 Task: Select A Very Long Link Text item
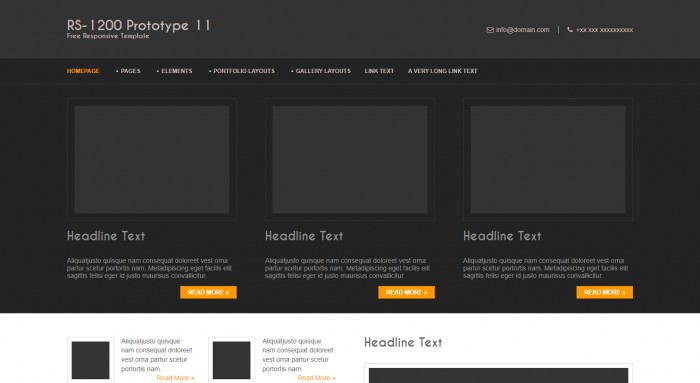[442, 71]
